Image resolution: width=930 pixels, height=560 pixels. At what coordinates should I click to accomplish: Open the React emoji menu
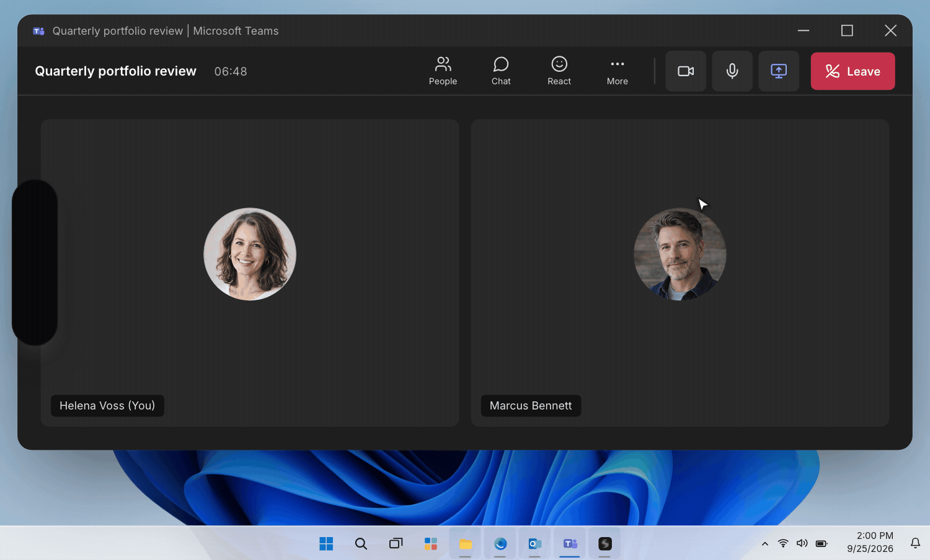(559, 71)
